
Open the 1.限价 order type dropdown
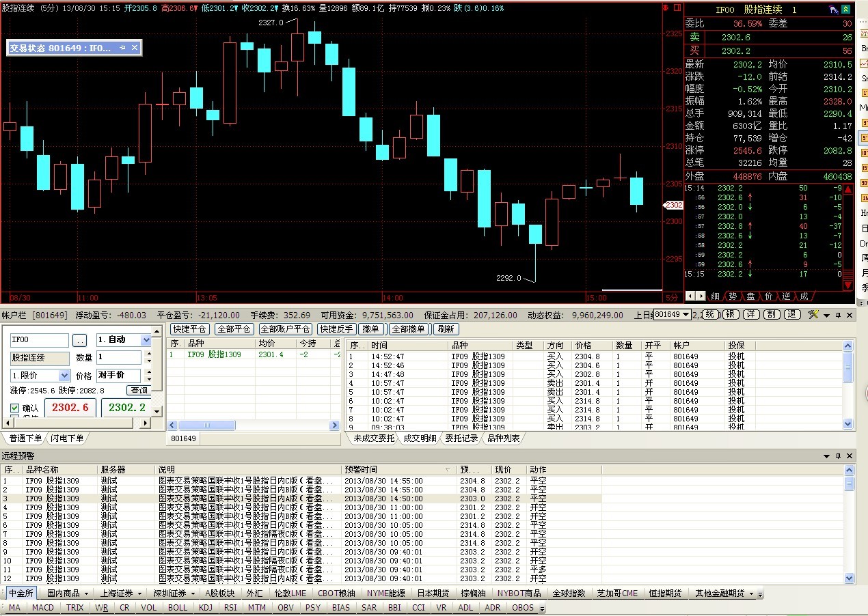pos(64,376)
